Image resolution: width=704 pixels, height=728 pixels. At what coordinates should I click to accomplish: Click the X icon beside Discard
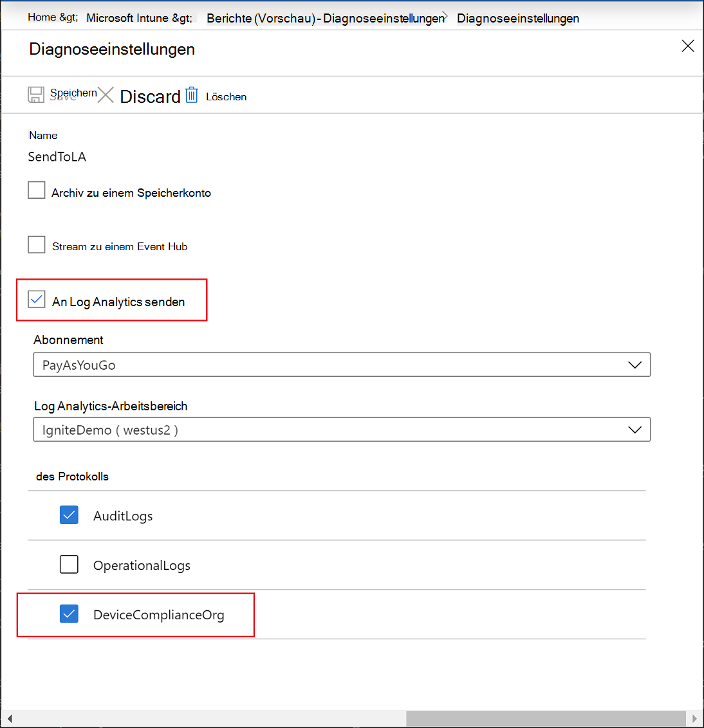106,95
